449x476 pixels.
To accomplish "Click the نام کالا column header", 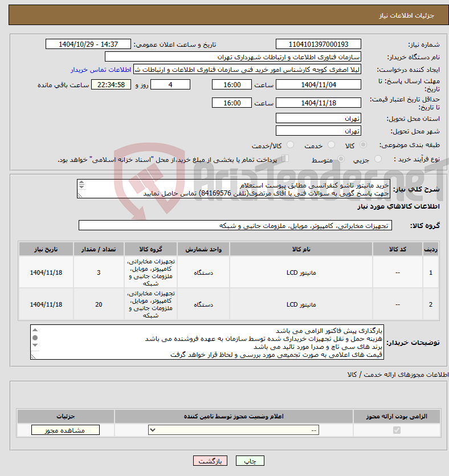I will tap(301, 249).
